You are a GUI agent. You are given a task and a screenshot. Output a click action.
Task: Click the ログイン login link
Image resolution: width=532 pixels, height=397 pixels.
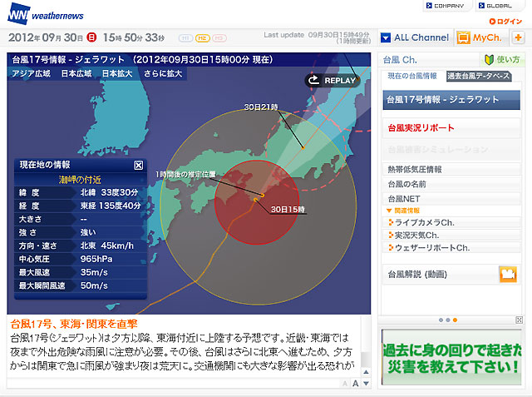(x=507, y=21)
